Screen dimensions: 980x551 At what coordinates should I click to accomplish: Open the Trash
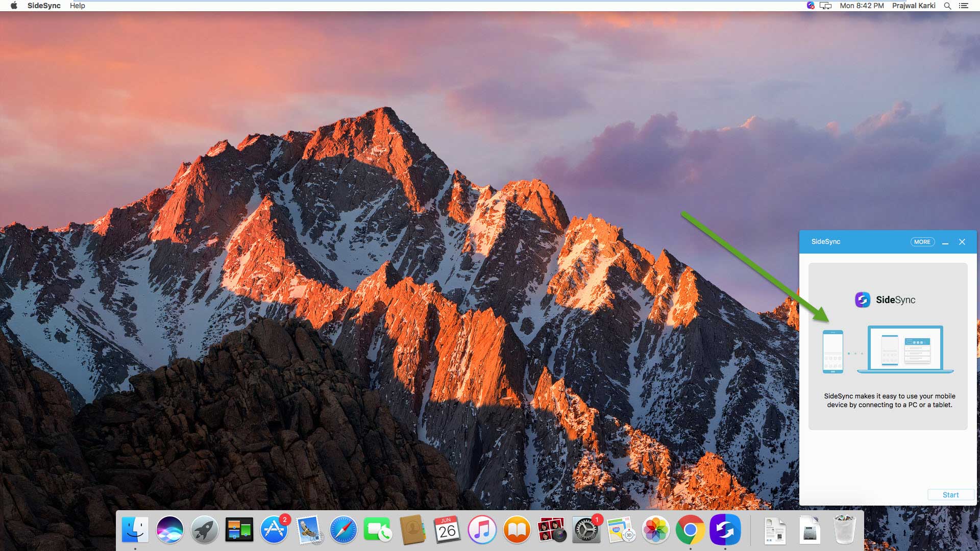coord(844,530)
